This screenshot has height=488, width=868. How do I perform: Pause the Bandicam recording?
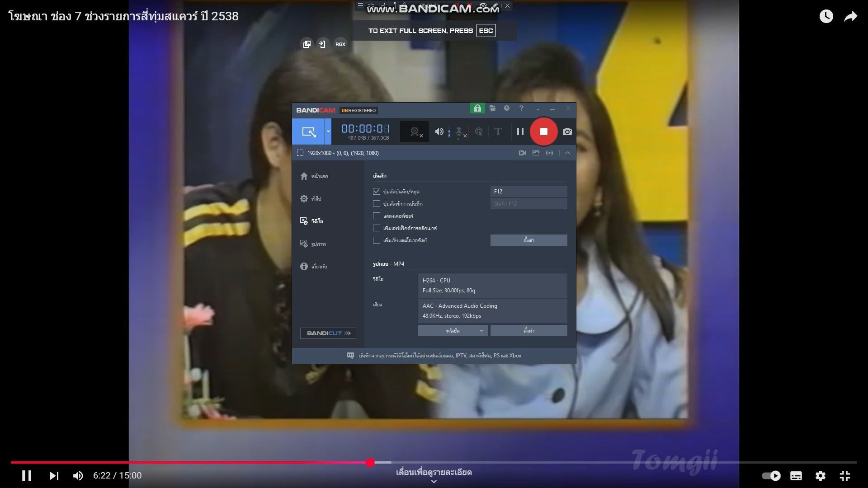tap(520, 131)
